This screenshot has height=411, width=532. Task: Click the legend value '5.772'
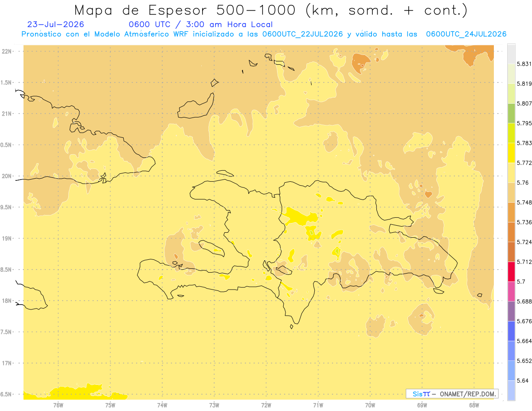click(524, 163)
